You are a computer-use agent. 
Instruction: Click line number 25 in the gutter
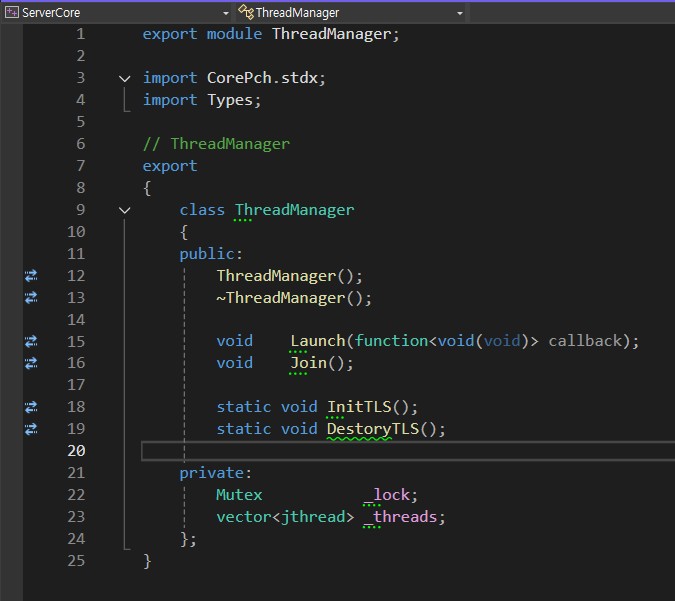tap(76, 561)
